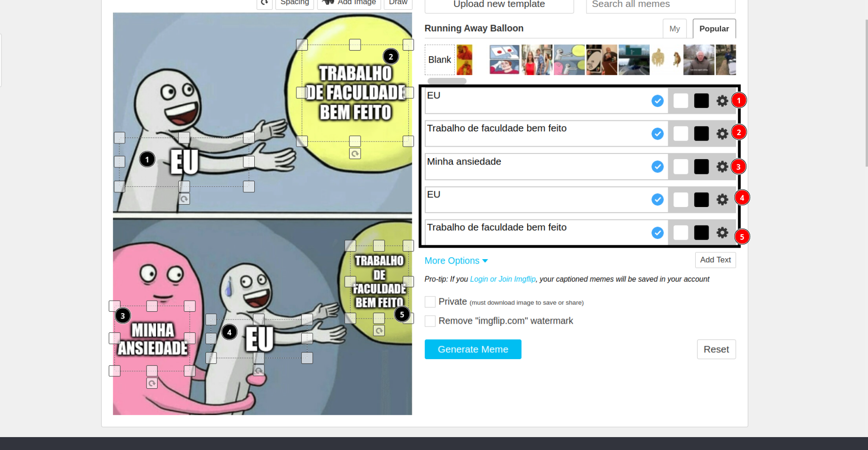This screenshot has width=868, height=450.
Task: Open gear settings for the last Trabalho caption
Action: (x=721, y=233)
